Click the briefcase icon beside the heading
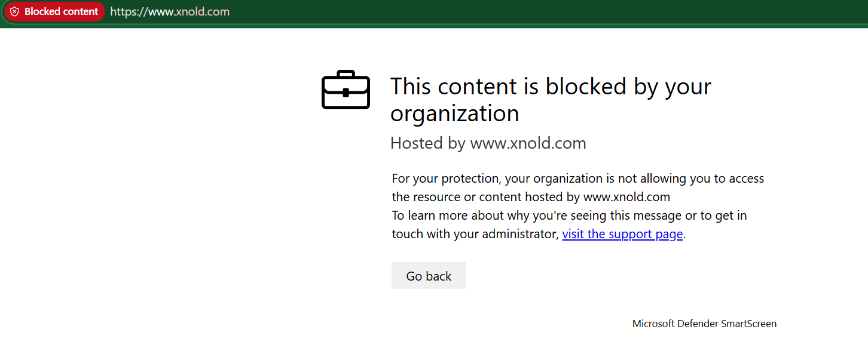 [346, 90]
